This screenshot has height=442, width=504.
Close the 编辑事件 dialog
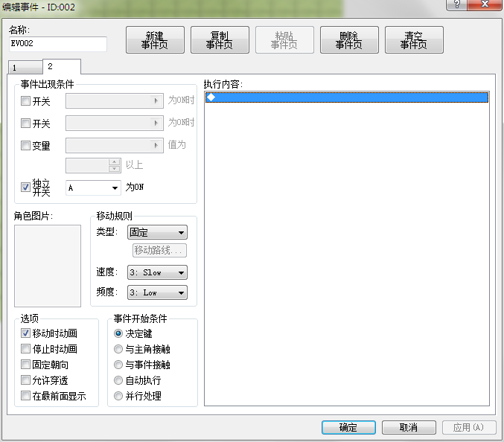coord(485,4)
